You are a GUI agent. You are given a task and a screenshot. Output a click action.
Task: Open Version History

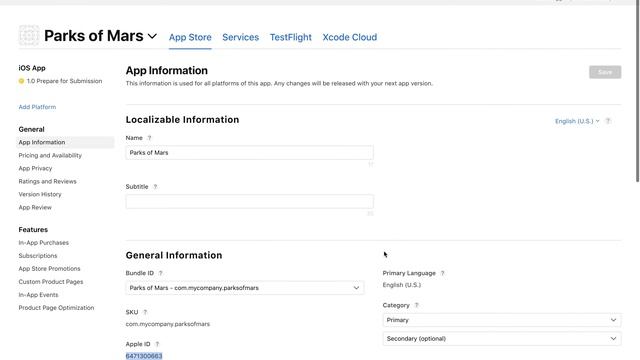point(40,194)
